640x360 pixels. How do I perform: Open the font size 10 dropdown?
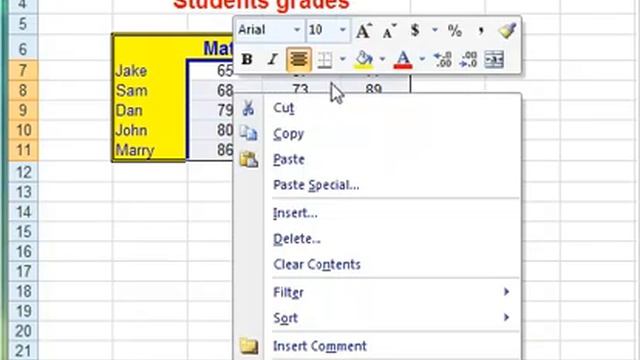[x=343, y=30]
